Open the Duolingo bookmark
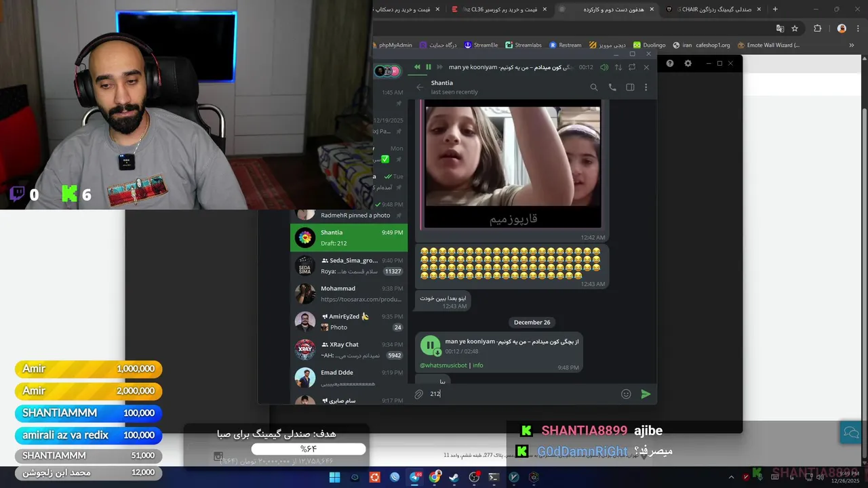 pyautogui.click(x=650, y=45)
